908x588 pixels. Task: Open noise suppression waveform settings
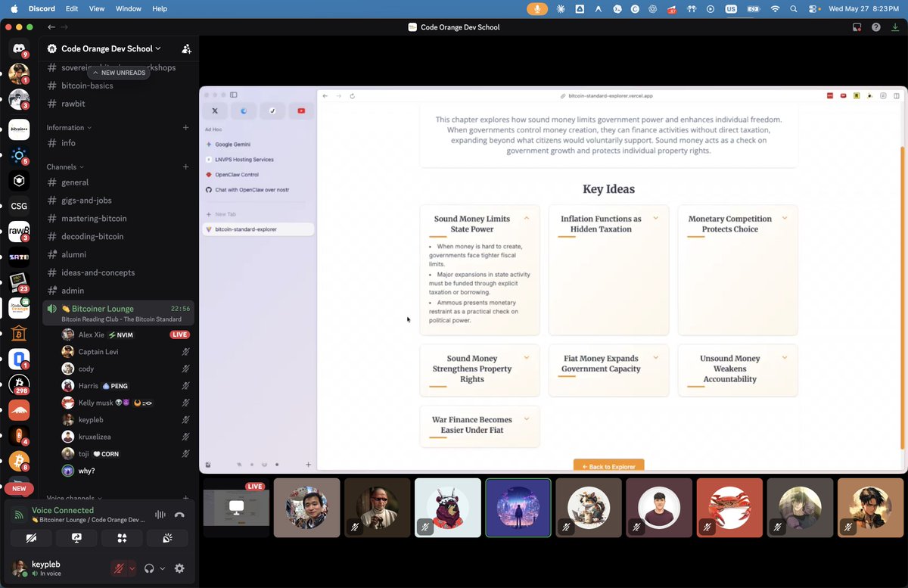pyautogui.click(x=160, y=515)
